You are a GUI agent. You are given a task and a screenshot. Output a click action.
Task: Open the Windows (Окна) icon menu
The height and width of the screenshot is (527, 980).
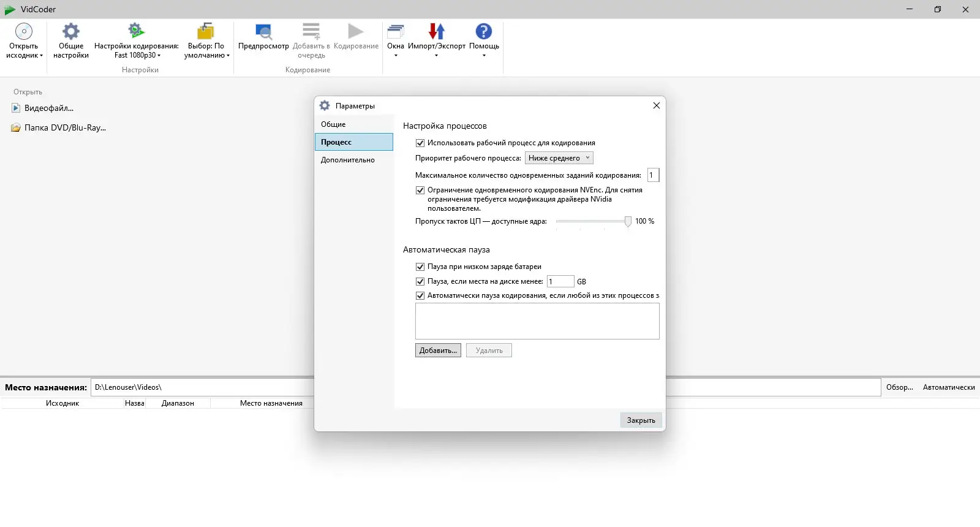point(396,31)
